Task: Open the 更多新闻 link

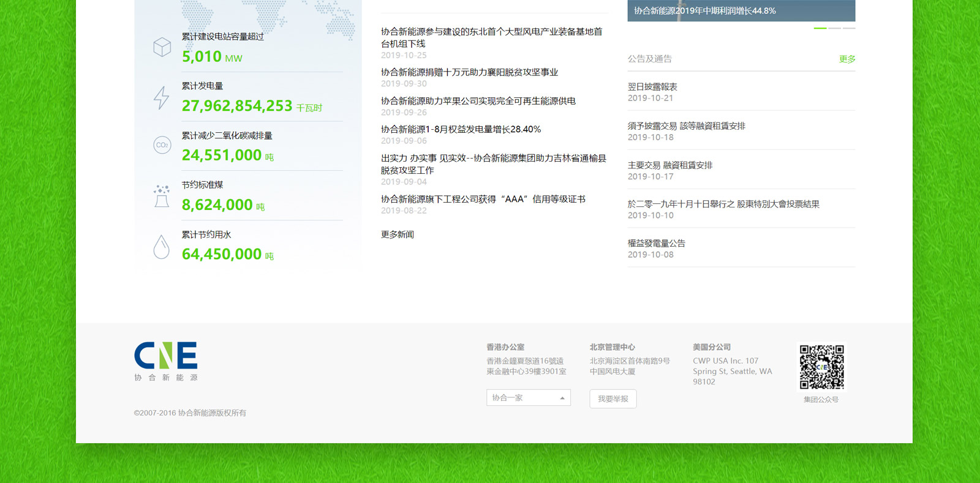Action: tap(398, 234)
